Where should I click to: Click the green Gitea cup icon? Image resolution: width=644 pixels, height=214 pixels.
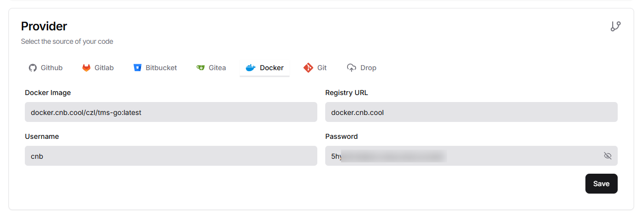pos(201,68)
